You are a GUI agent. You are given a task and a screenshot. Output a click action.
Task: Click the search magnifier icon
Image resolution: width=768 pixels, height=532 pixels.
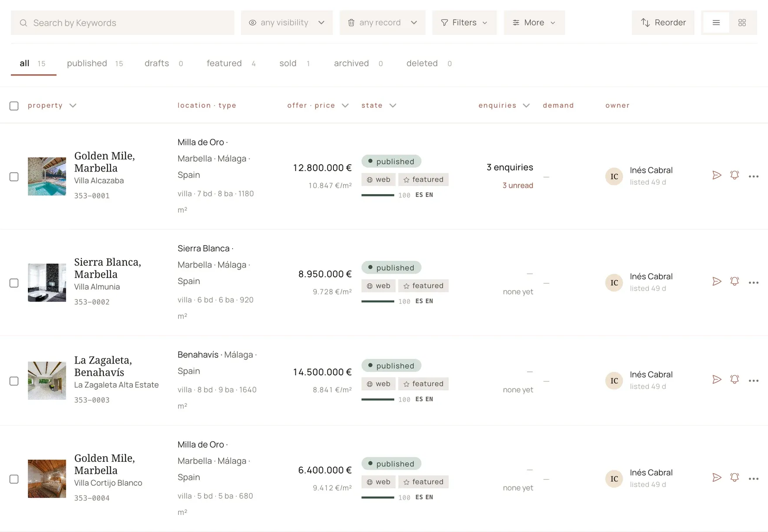(x=24, y=23)
